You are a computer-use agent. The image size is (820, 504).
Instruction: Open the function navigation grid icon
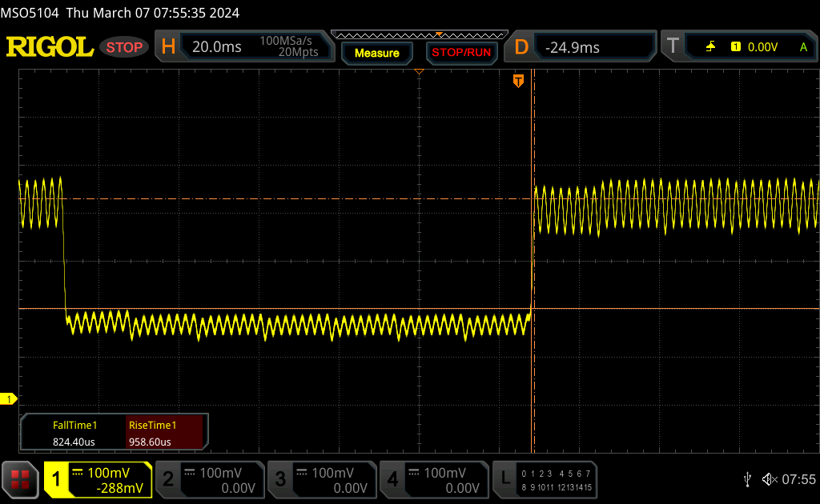tap(20, 479)
